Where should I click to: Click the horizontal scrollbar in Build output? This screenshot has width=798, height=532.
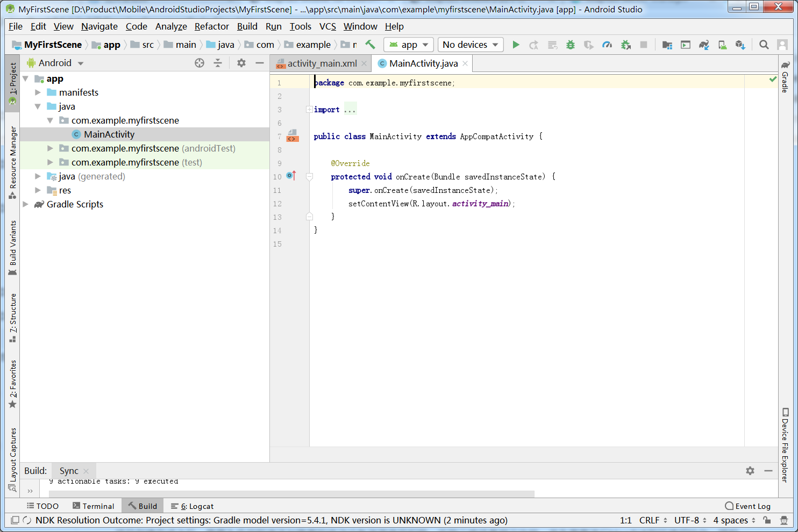coord(291,494)
